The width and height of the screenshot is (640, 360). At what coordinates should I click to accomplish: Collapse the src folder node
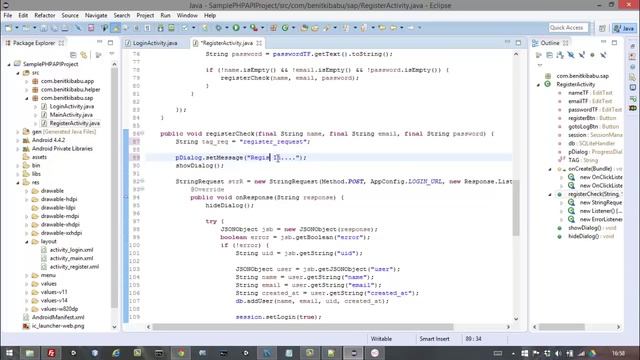(18, 73)
